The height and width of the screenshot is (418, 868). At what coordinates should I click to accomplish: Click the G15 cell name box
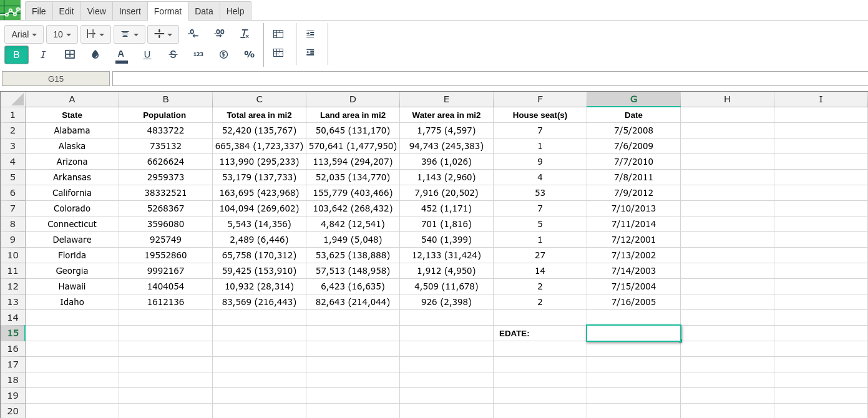point(56,79)
